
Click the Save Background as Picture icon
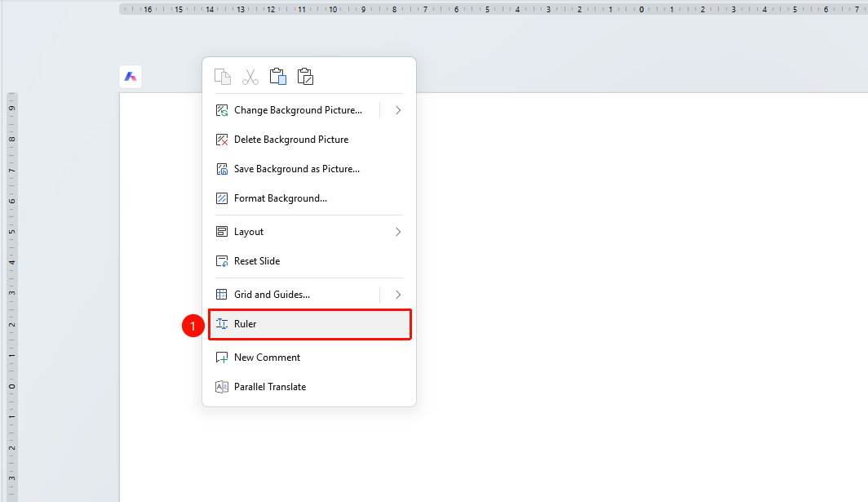tap(221, 169)
